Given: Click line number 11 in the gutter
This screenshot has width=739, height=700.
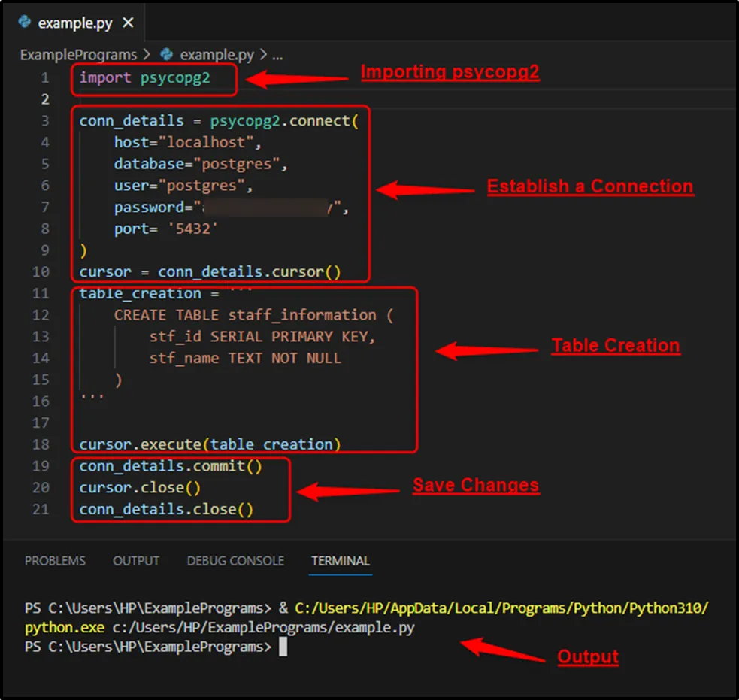Looking at the screenshot, I should pos(41,293).
